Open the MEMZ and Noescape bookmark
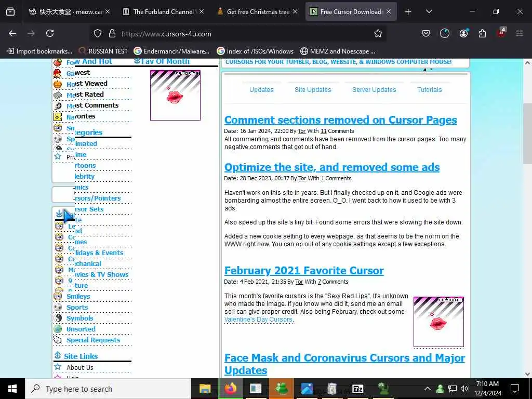The height and width of the screenshot is (399, 532). click(x=338, y=51)
